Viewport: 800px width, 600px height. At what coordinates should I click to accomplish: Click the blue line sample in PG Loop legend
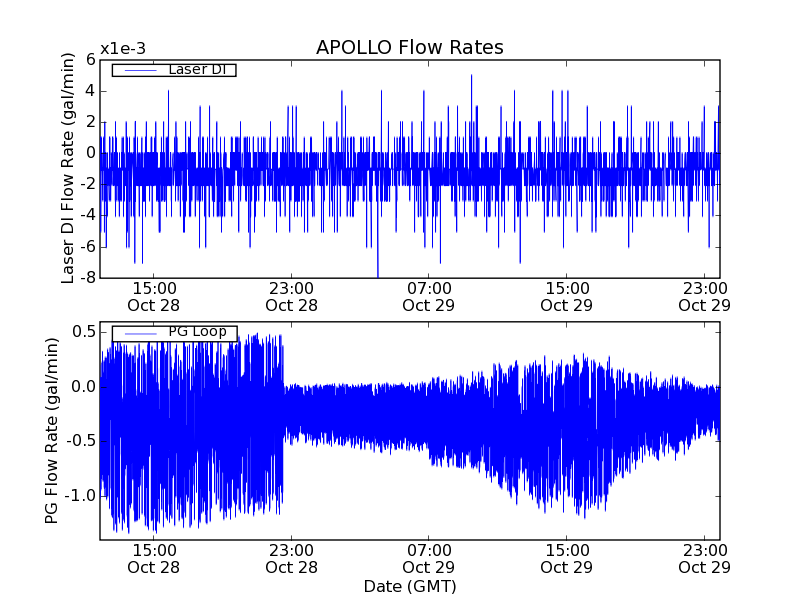click(x=136, y=333)
